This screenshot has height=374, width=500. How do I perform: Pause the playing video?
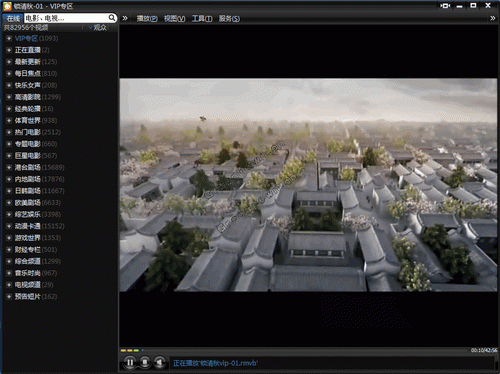tap(130, 362)
